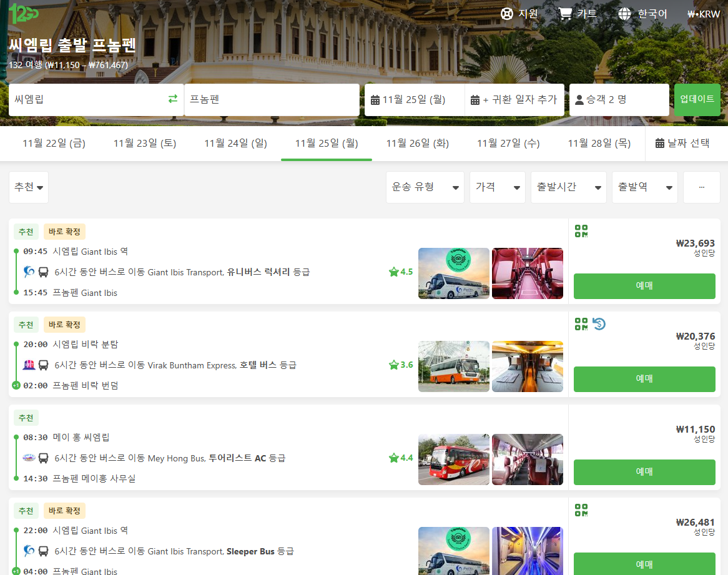Click 바로 확정 badge on 09:45 trip
The width and height of the screenshot is (728, 575).
click(x=64, y=232)
